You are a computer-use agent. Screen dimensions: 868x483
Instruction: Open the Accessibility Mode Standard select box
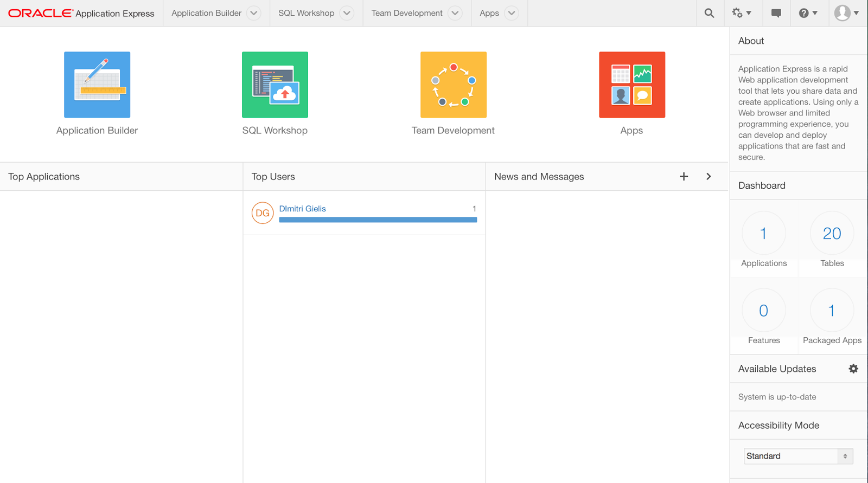coord(798,456)
